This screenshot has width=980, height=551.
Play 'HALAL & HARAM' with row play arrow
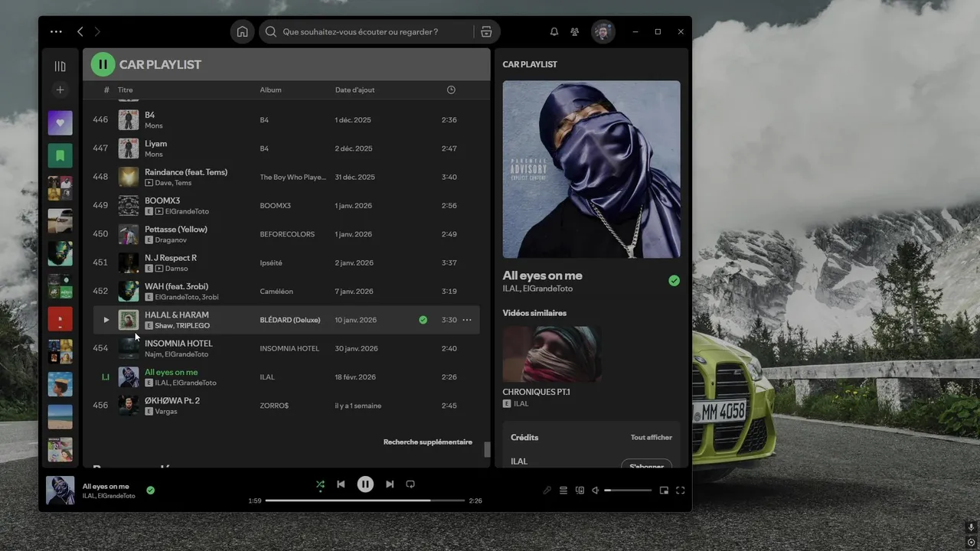106,320
